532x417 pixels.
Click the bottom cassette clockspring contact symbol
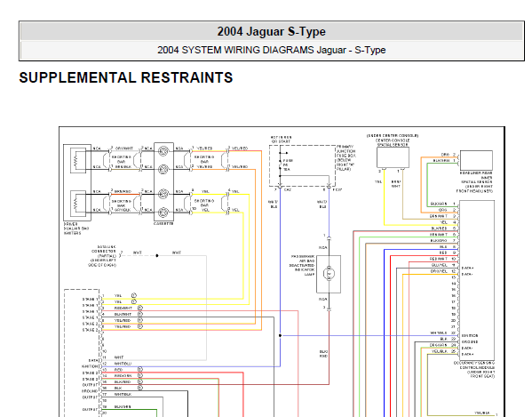[163, 213]
